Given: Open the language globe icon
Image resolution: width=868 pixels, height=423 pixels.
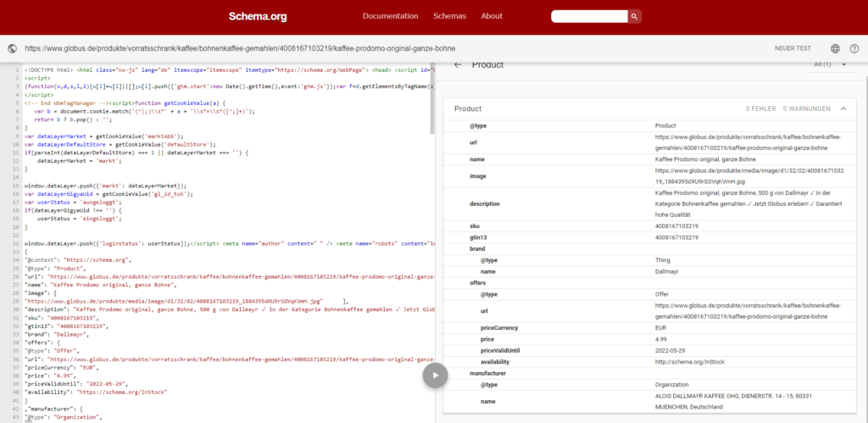Looking at the screenshot, I should point(835,48).
